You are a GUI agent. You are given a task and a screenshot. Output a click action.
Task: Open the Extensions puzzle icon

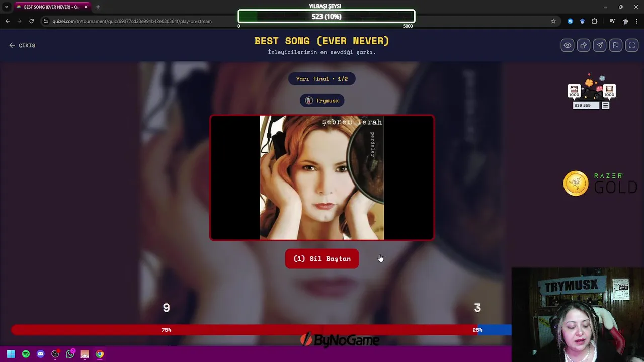click(595, 21)
